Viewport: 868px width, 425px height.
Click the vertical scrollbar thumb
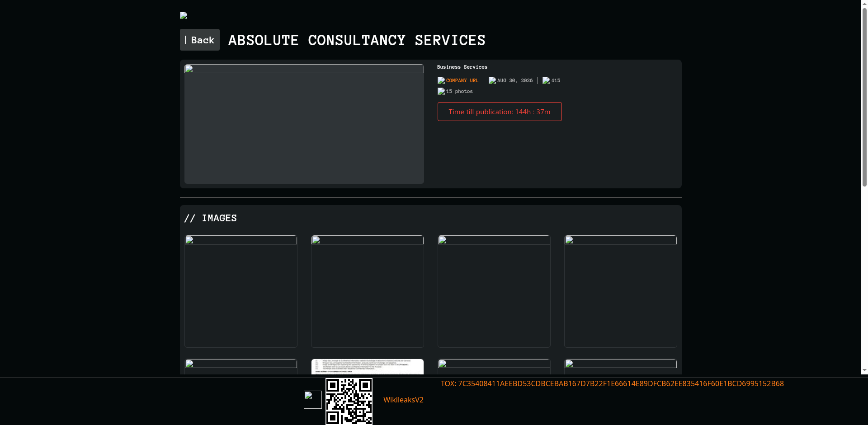pyautogui.click(x=864, y=97)
